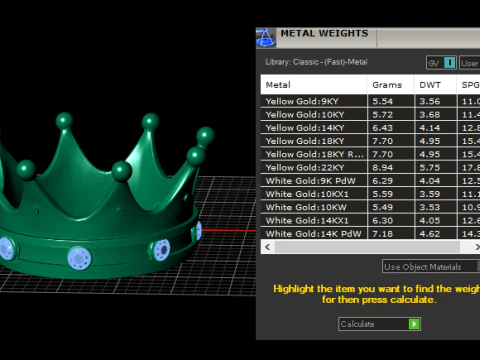Toggle the Use Object Materials option

(431, 267)
